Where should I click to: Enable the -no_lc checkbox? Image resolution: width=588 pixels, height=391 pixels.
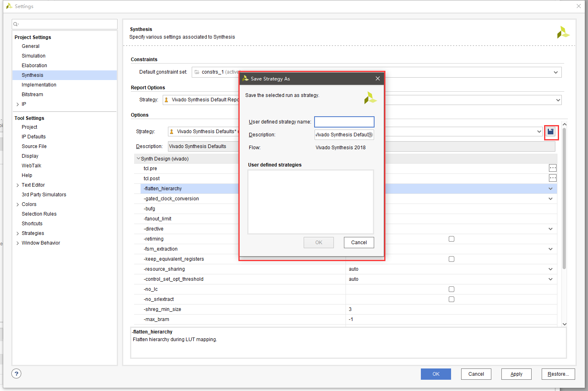451,289
